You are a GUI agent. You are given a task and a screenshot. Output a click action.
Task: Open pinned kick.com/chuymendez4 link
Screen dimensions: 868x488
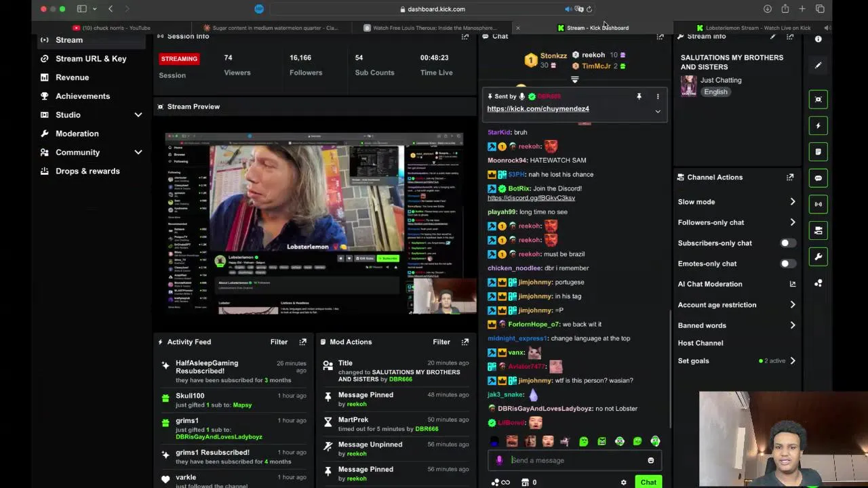(538, 108)
